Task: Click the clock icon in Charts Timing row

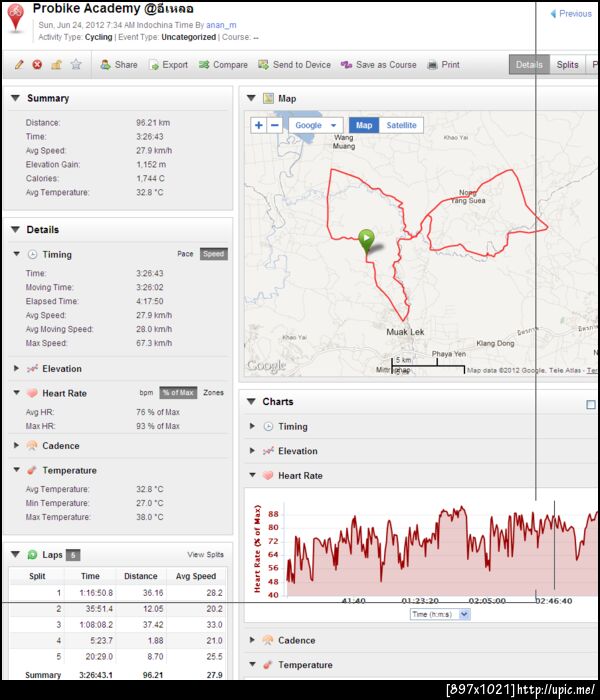Action: pyautogui.click(x=268, y=426)
